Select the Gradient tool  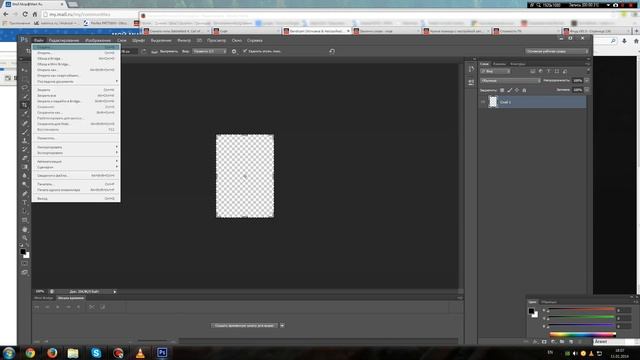[24, 167]
